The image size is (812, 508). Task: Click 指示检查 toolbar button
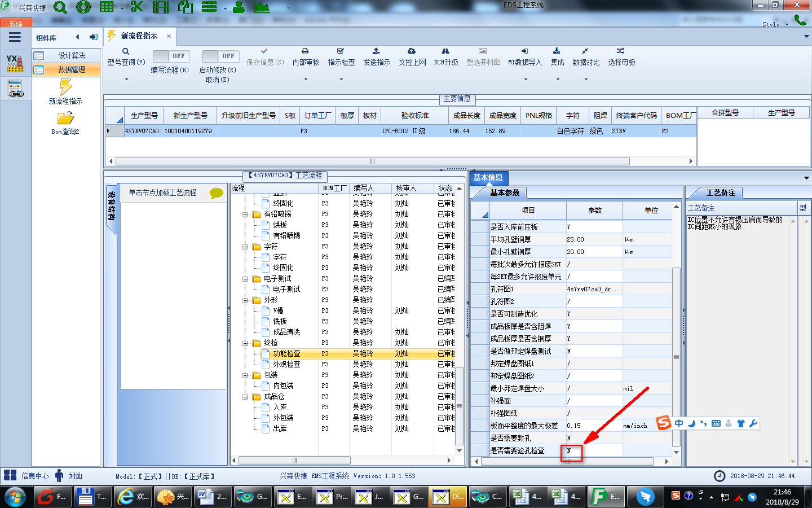[x=341, y=57]
